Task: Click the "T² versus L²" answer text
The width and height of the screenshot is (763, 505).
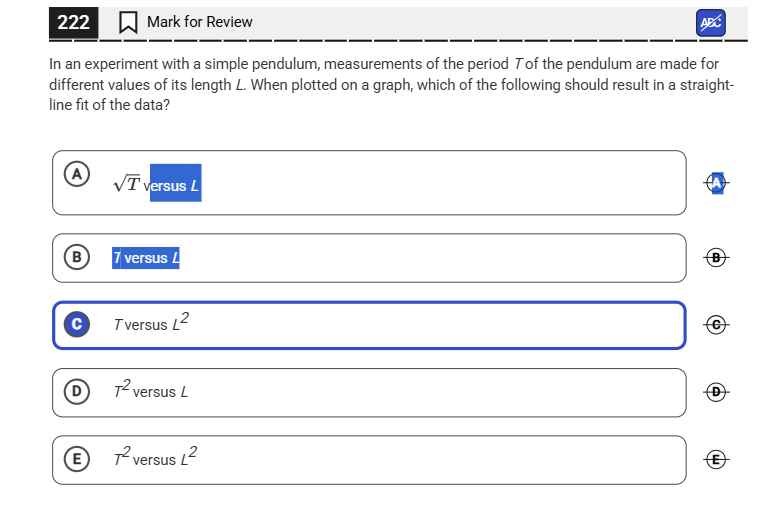Action: coord(155,458)
